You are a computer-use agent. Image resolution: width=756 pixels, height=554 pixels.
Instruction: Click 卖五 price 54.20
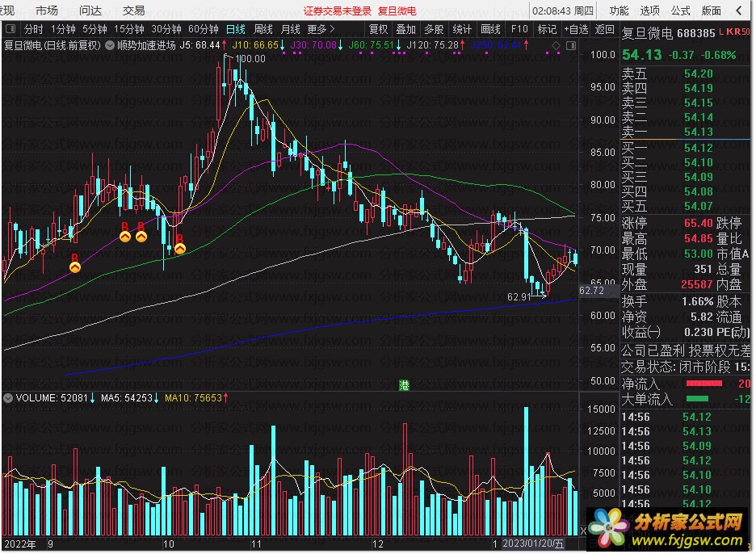(x=699, y=73)
